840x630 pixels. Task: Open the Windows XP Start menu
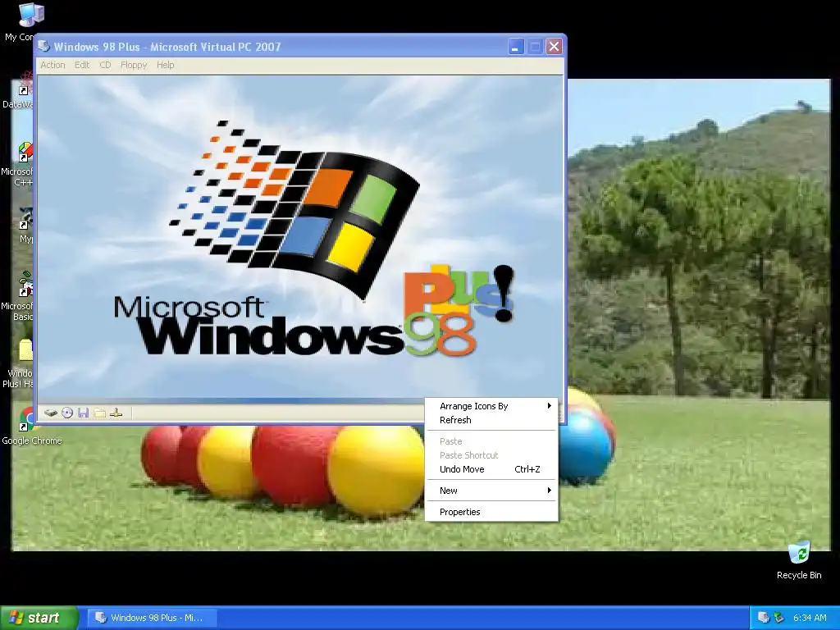coord(39,618)
